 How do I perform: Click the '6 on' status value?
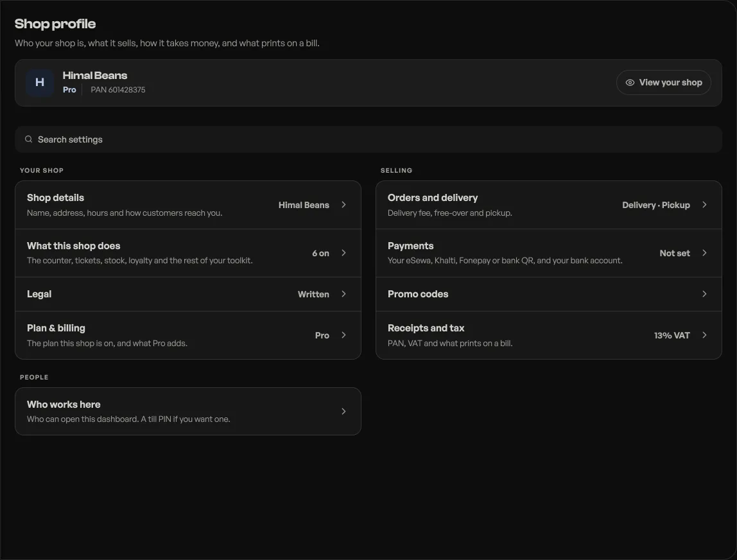pos(320,253)
